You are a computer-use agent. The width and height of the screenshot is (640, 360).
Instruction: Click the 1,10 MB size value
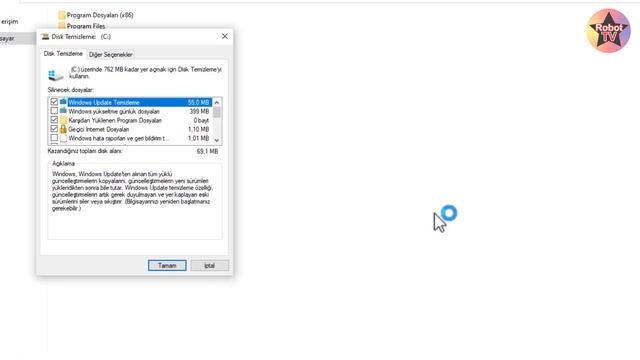[198, 129]
